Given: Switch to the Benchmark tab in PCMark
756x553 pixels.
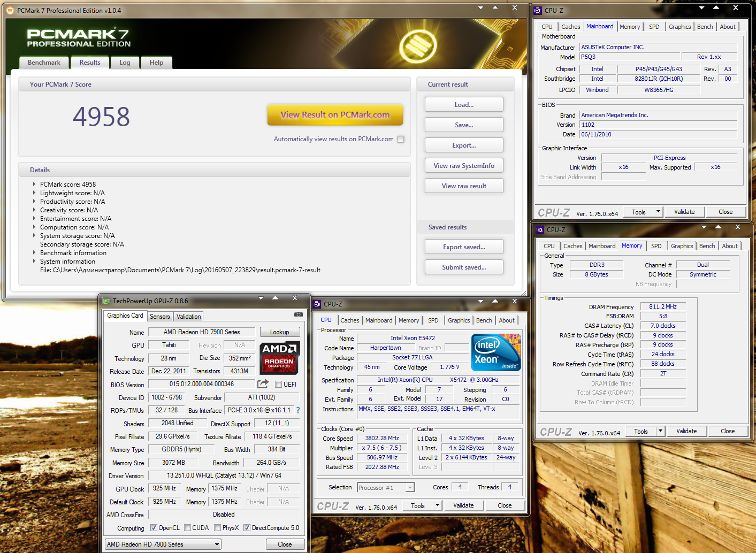Looking at the screenshot, I should point(44,63).
